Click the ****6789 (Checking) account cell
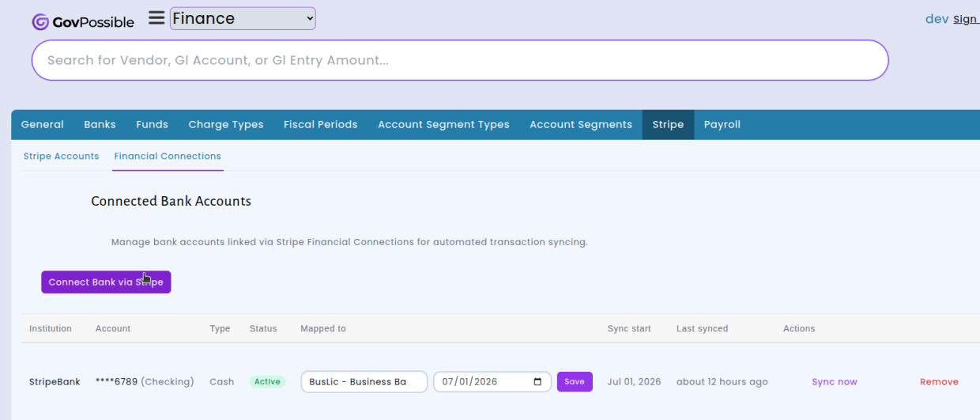The width and height of the screenshot is (980, 420). point(145,382)
